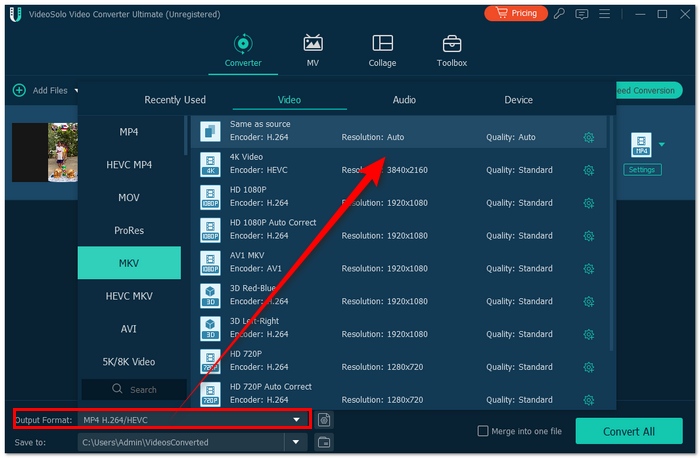700x458 pixels.
Task: Select the 3D Red-Blue preset icon
Action: pyautogui.click(x=210, y=296)
